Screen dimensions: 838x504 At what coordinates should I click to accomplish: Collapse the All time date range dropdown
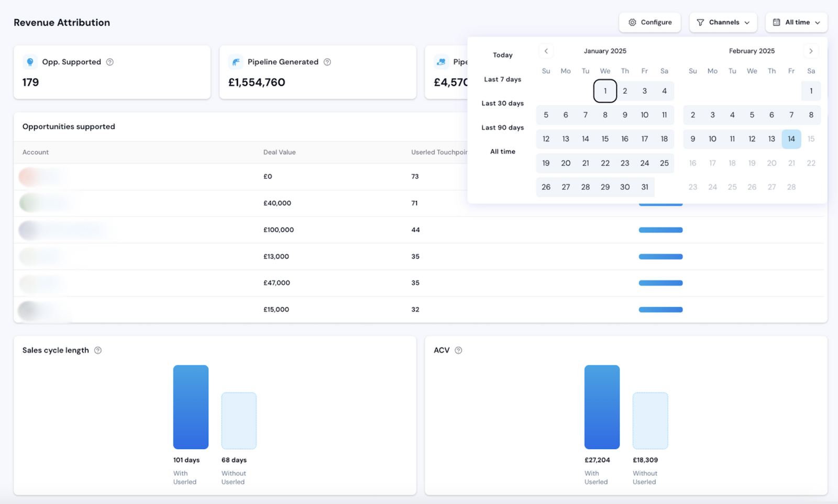[796, 23]
